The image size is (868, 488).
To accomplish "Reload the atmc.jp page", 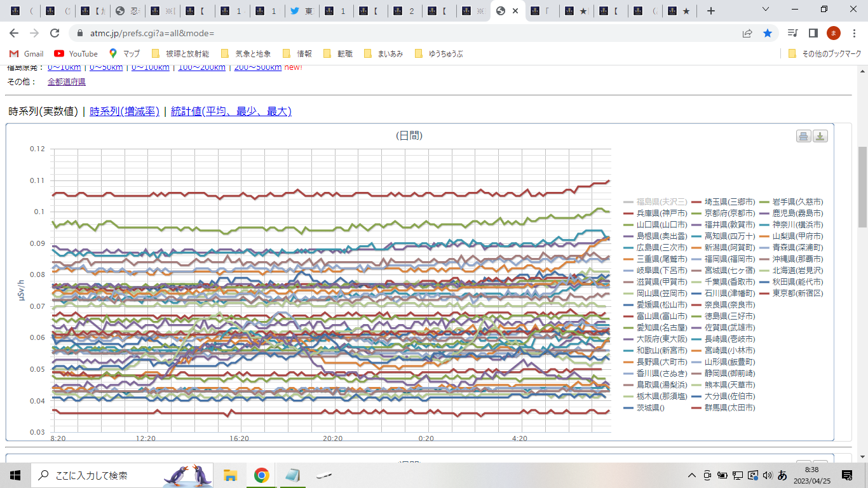I will point(55,33).
